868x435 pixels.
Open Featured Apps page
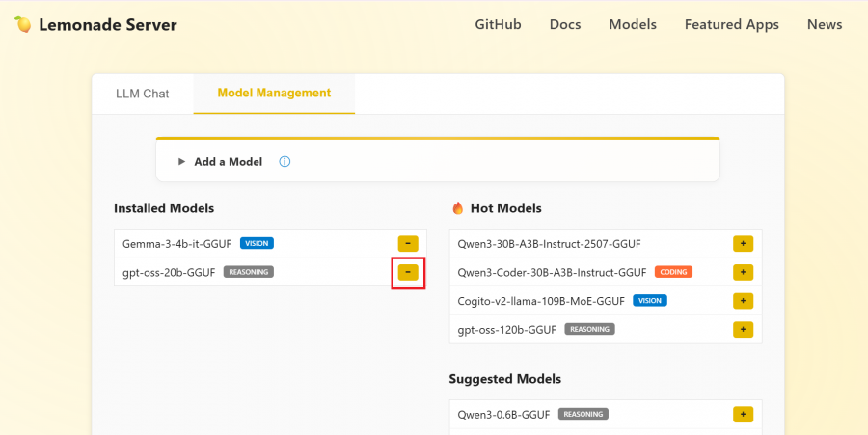[732, 24]
